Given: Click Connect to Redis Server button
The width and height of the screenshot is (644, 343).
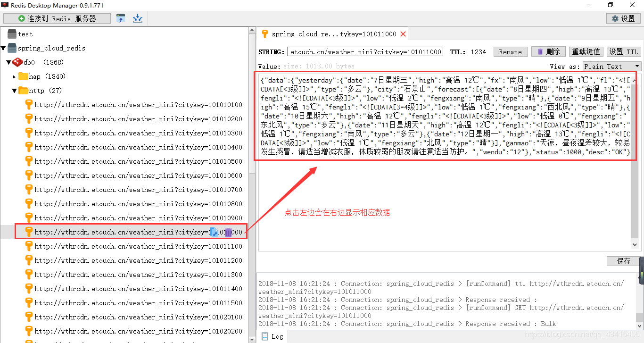Looking at the screenshot, I should [57, 18].
